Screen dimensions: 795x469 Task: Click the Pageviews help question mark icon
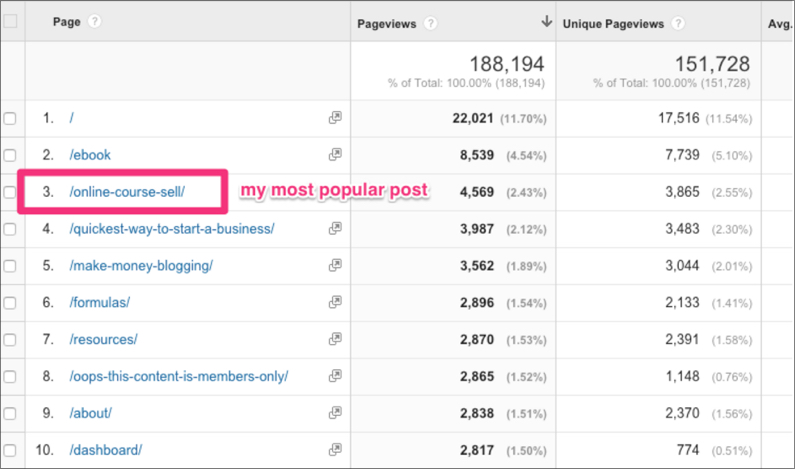click(x=430, y=22)
